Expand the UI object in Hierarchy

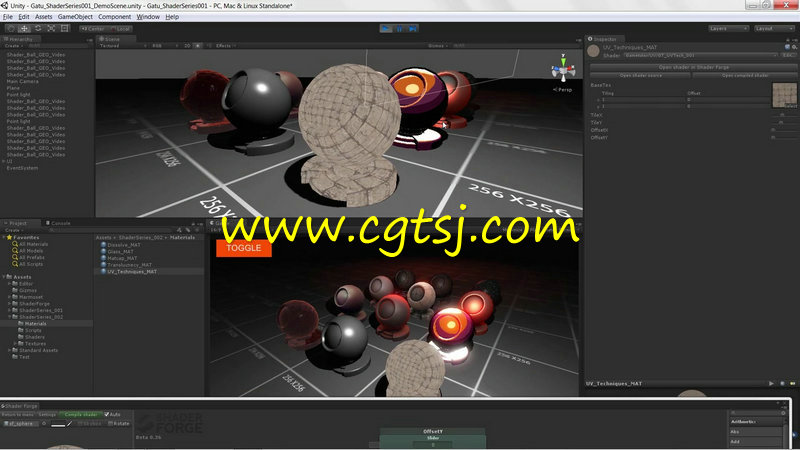coord(4,161)
